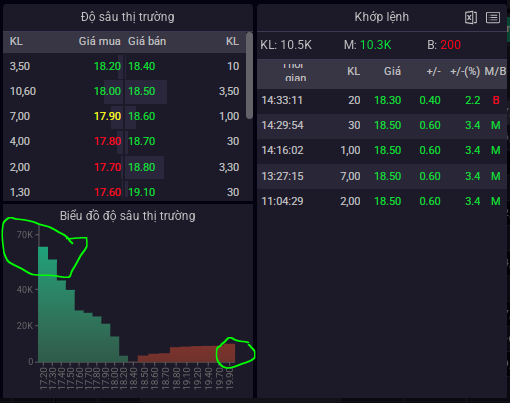Export matched orders to Excel icon
Image resolution: width=510 pixels, height=403 pixels.
pyautogui.click(x=471, y=17)
